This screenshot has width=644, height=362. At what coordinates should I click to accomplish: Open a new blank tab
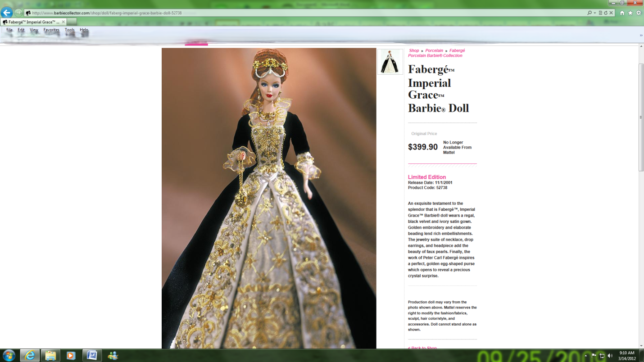[x=72, y=22]
